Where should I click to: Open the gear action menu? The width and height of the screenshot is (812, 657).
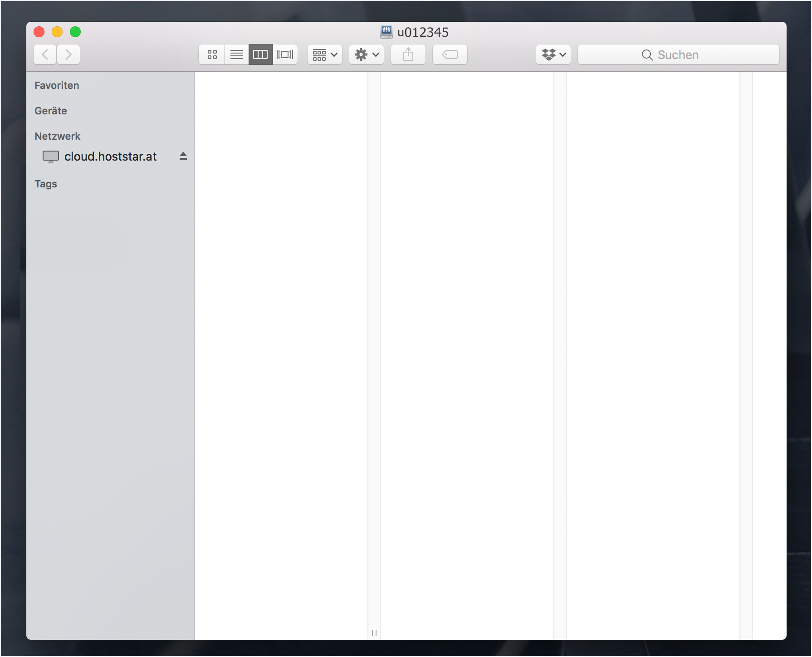coord(367,55)
